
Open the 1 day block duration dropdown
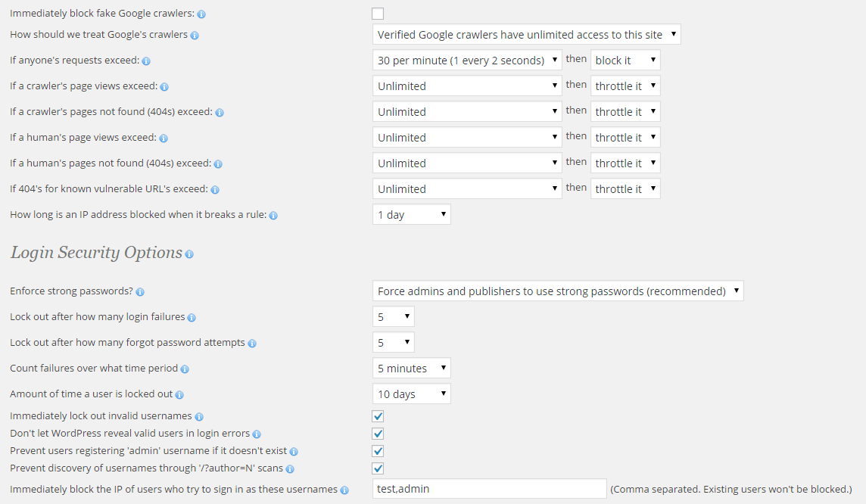coord(412,215)
